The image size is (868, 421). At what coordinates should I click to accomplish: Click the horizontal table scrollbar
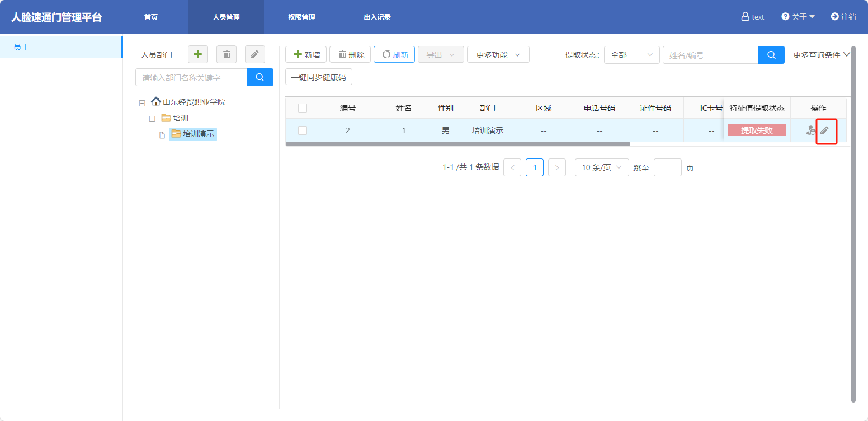pyautogui.click(x=457, y=144)
